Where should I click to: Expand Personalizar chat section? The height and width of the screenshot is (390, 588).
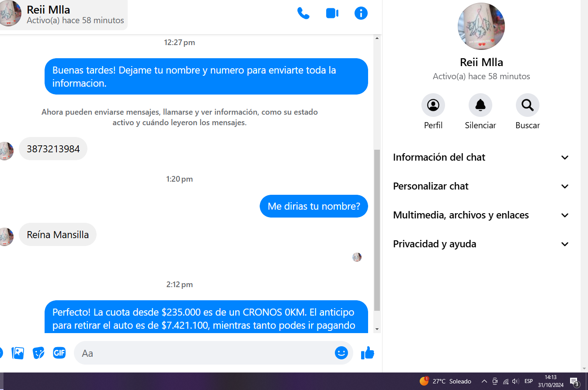point(481,186)
